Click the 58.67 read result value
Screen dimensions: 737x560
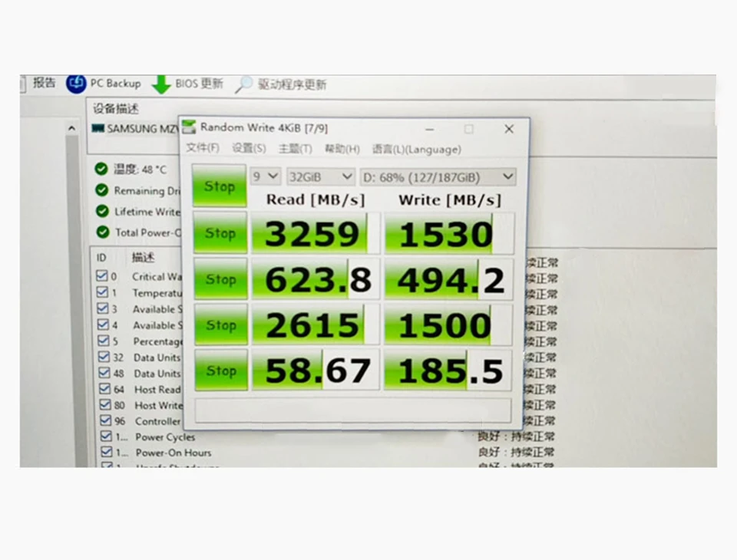(x=318, y=371)
